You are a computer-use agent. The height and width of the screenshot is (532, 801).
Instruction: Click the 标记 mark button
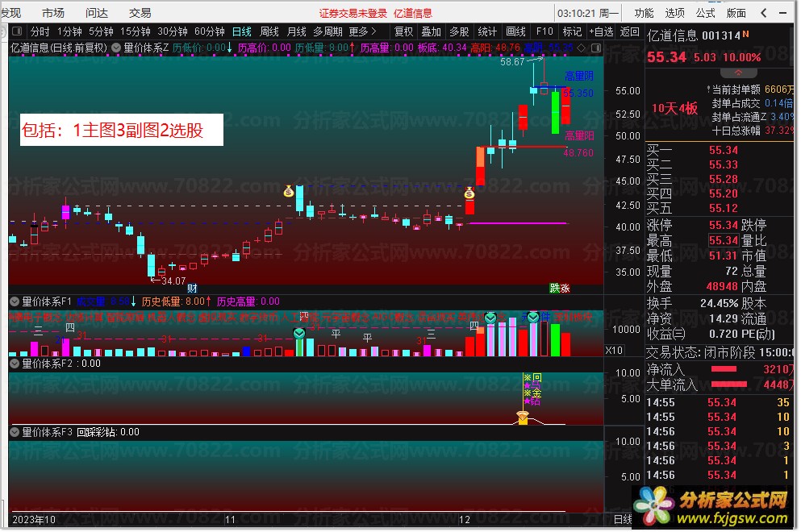572,31
